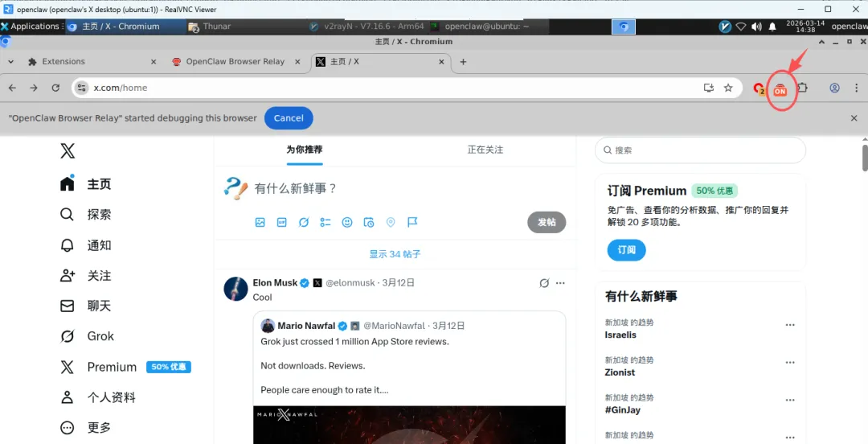Open 更多 options in sidebar
The height and width of the screenshot is (444, 868).
click(x=86, y=427)
